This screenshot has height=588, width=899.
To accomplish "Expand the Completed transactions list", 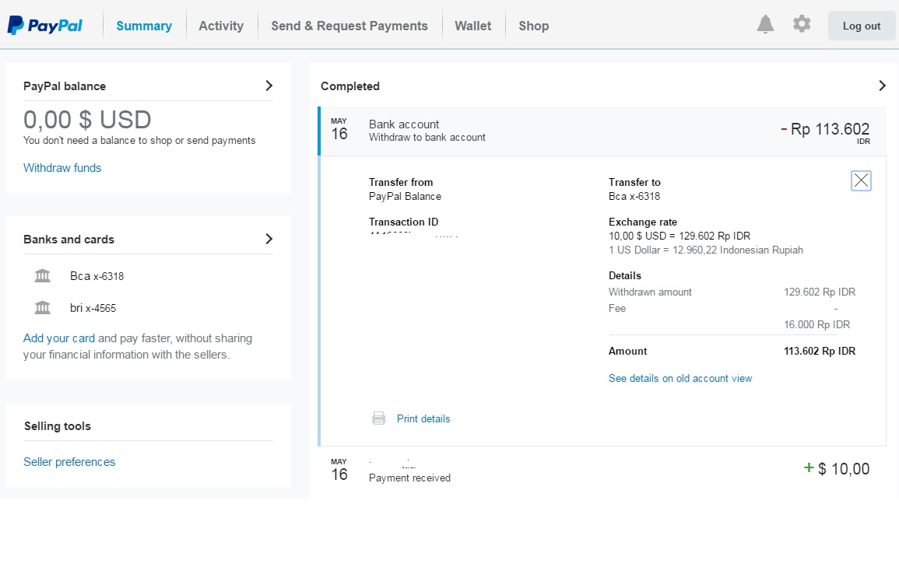I will [x=882, y=86].
